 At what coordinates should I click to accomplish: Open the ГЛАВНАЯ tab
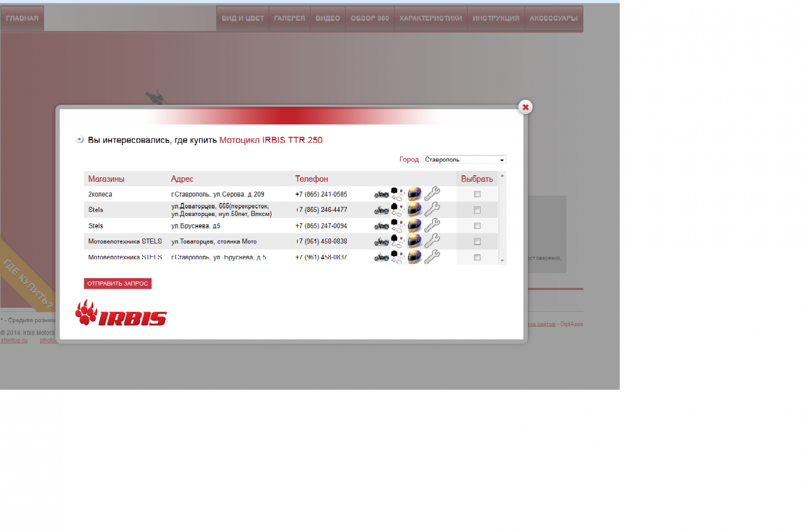[22, 19]
